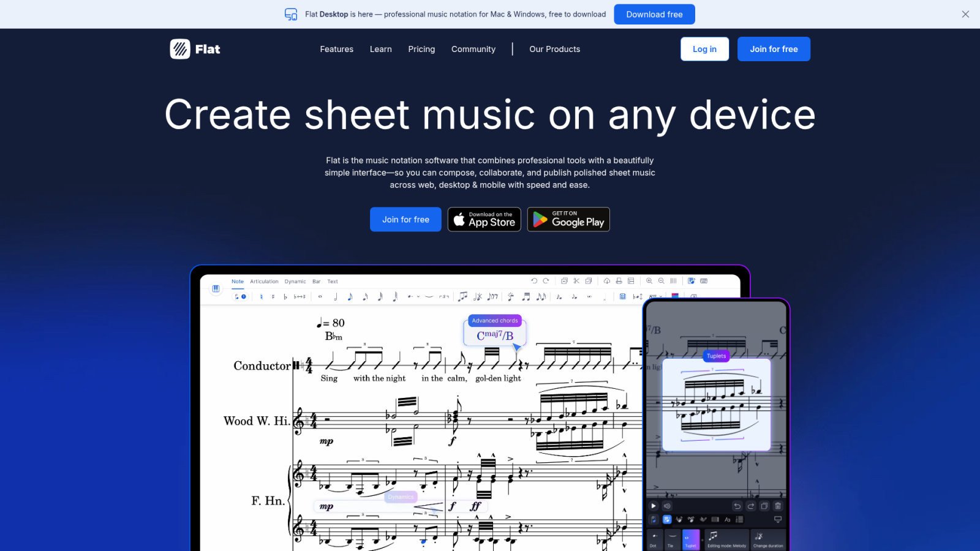Image resolution: width=980 pixels, height=551 pixels.
Task: Close the Flat Desktop announcement banner
Action: (965, 14)
